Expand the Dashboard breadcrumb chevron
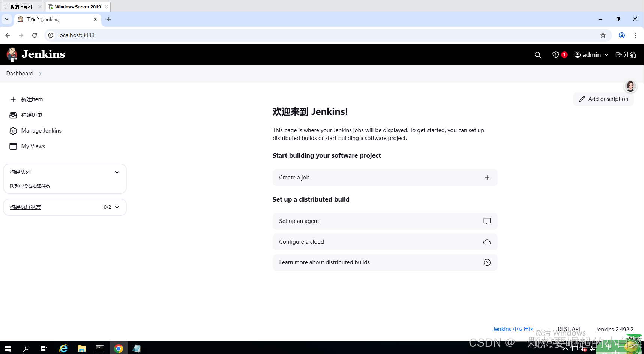Screen dimensions: 644x354 [40, 74]
